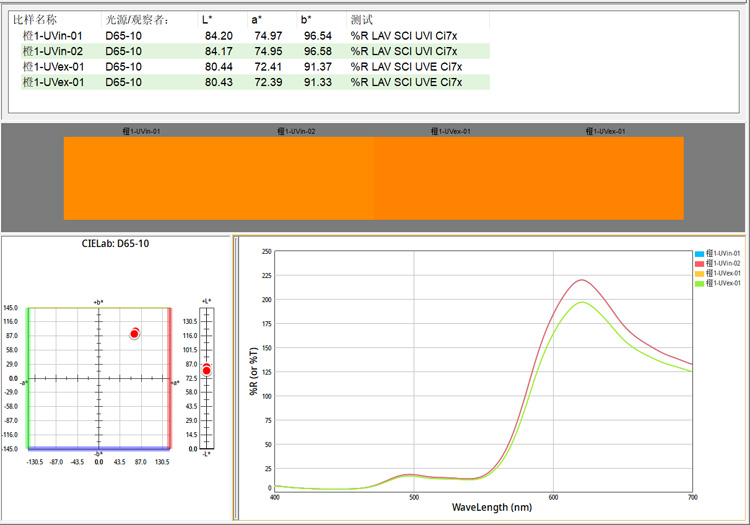750x525 pixels.
Task: Click the a* column header
Action: 259,20
